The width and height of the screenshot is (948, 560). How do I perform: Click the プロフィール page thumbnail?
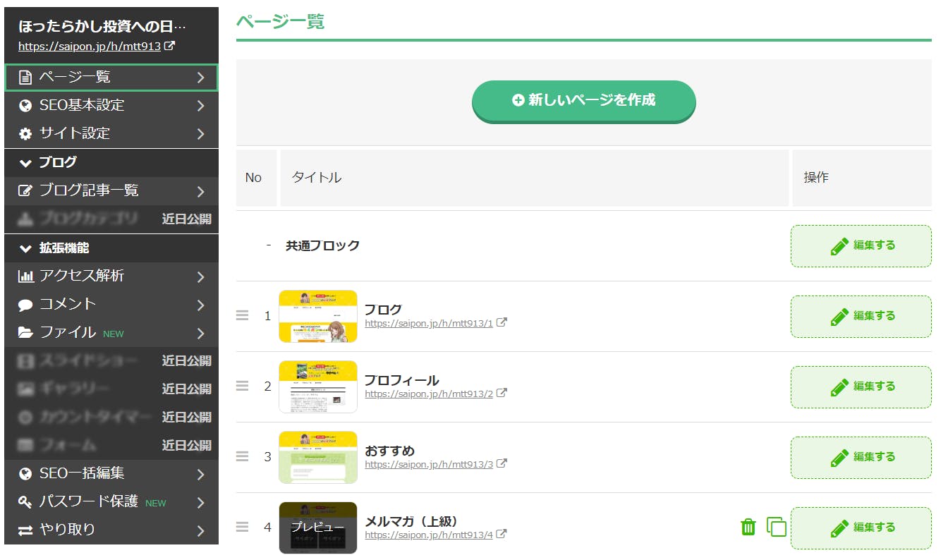point(318,386)
